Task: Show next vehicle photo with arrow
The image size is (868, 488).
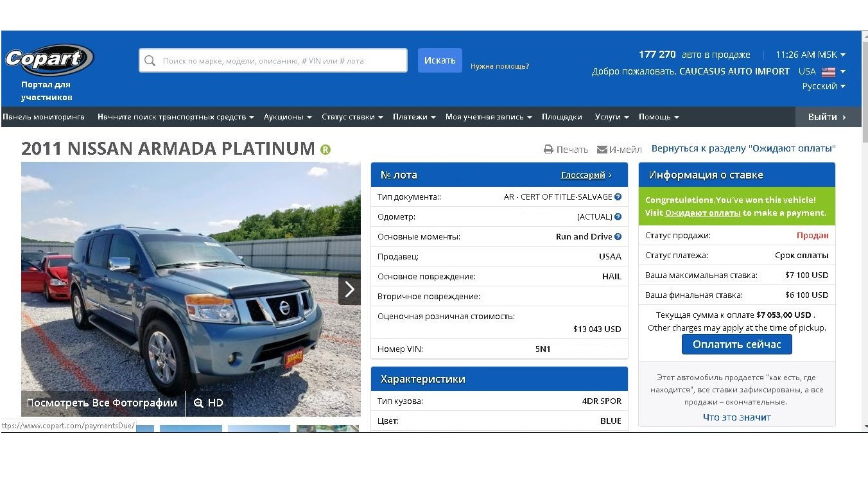Action: tap(349, 290)
